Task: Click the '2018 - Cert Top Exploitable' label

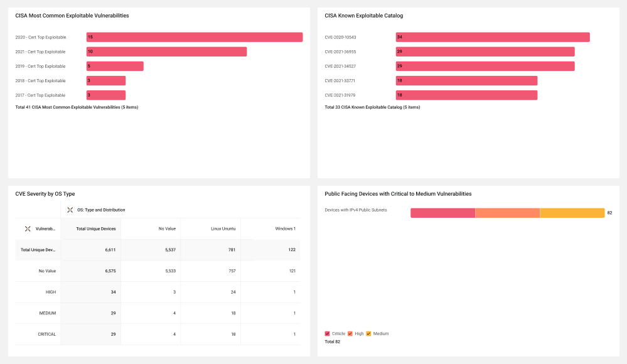Action: click(x=40, y=81)
